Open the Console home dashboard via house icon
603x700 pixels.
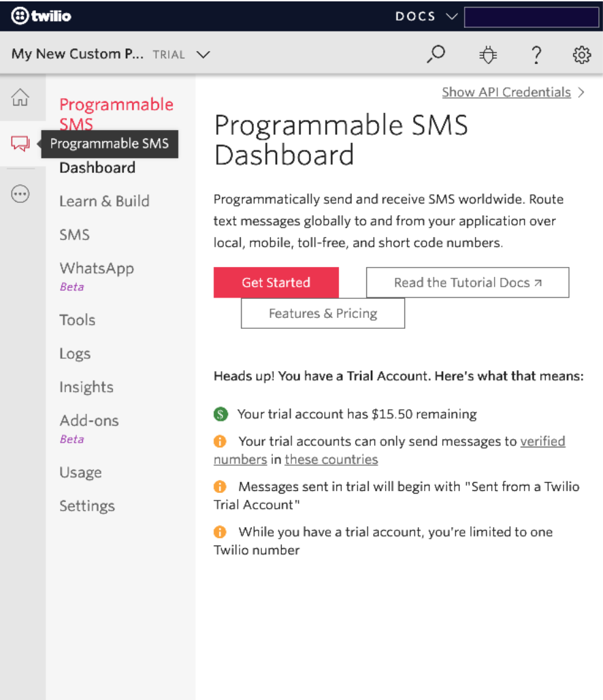click(21, 98)
